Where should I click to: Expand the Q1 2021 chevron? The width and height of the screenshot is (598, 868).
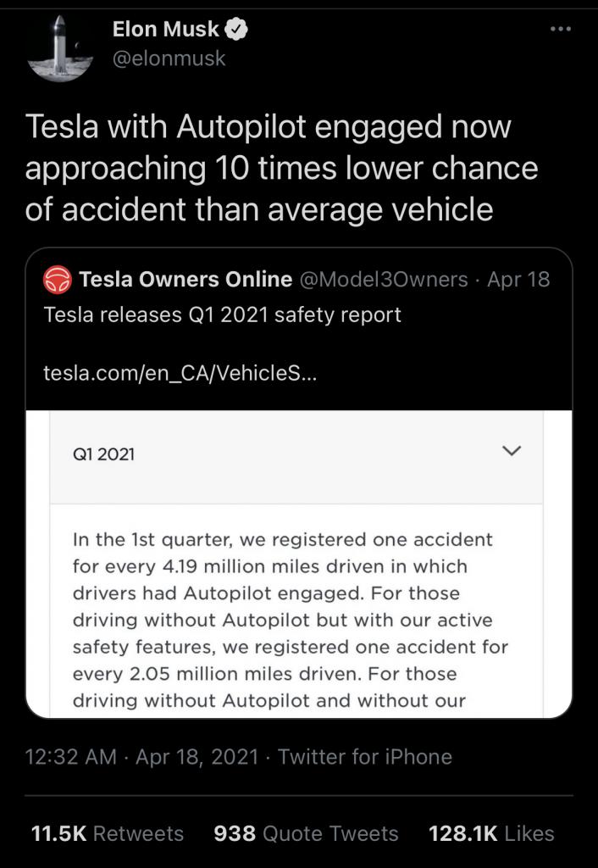click(511, 451)
